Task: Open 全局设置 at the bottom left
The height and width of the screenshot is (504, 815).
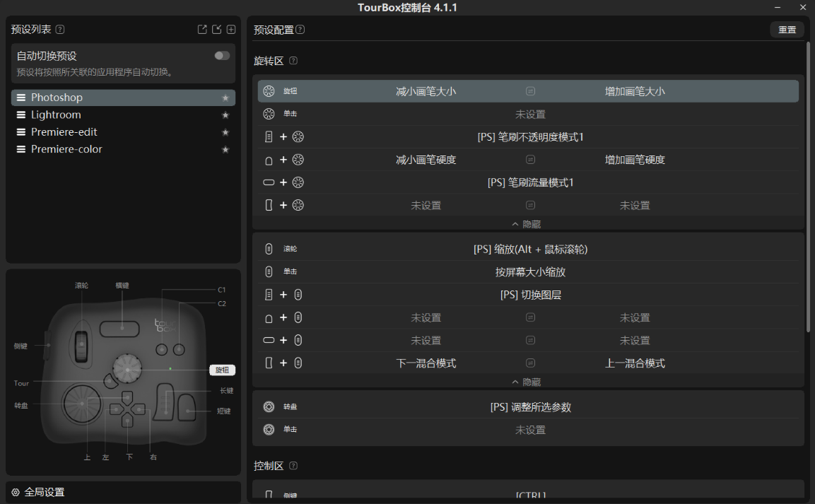Action: 45,492
